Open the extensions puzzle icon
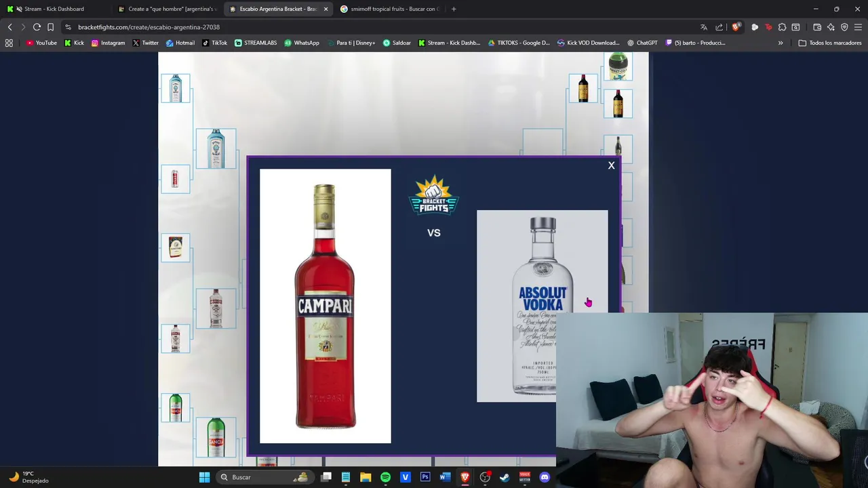 782,27
